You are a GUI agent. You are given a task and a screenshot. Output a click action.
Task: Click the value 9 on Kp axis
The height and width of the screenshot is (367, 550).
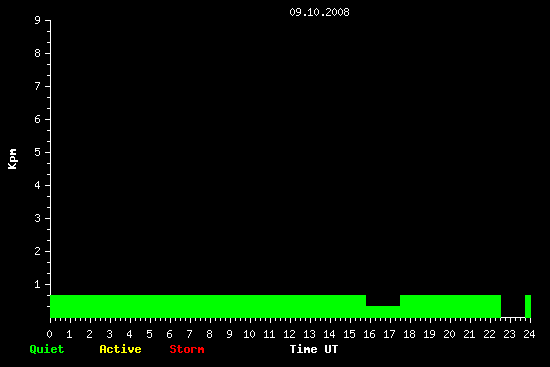pos(38,20)
